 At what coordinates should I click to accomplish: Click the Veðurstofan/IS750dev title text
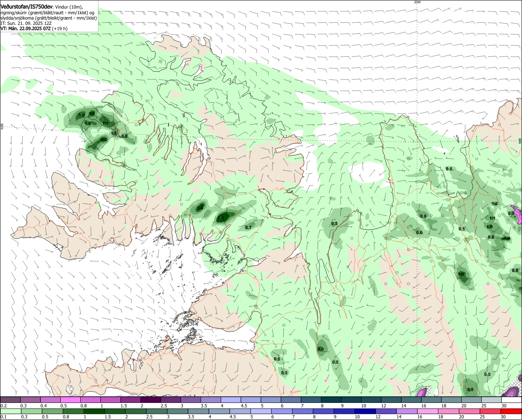point(27,7)
